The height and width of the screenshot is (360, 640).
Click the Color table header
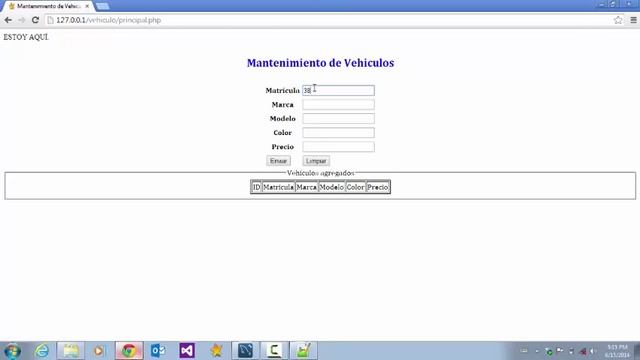point(356,187)
